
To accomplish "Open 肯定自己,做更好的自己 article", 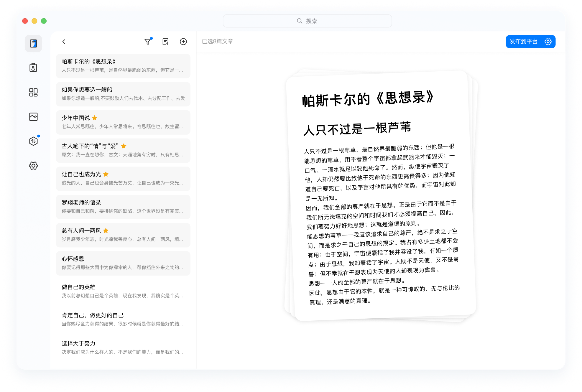I will (x=123, y=319).
